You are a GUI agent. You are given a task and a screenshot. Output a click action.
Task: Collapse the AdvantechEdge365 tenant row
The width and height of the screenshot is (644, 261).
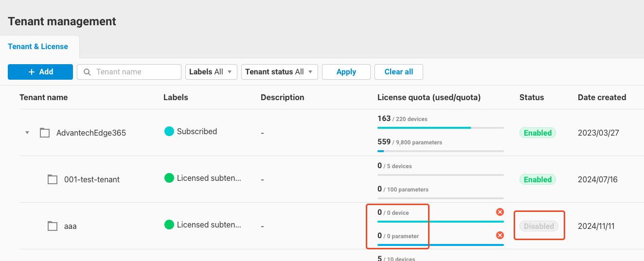coord(27,133)
